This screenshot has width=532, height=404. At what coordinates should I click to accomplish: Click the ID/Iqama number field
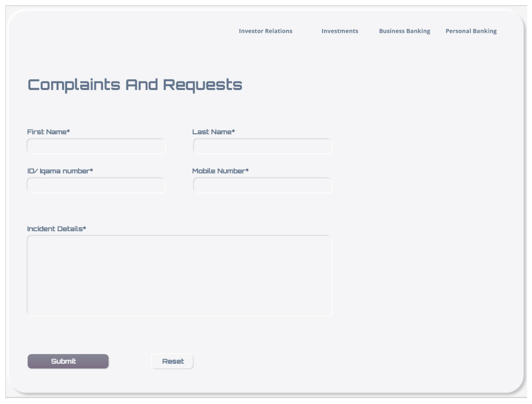(96, 185)
